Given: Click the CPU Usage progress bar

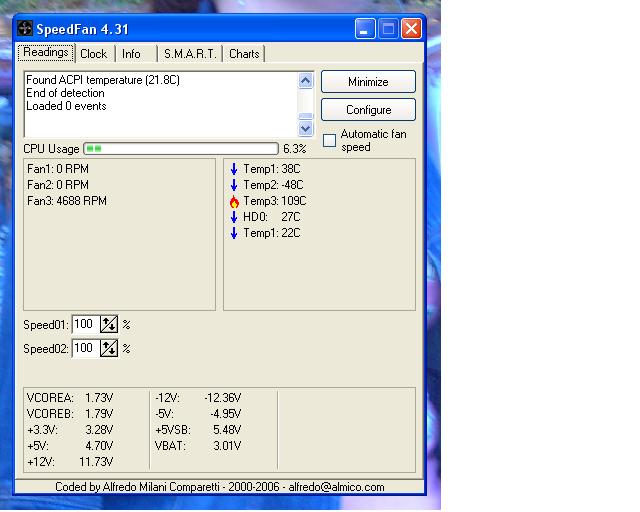Looking at the screenshot, I should point(181,149).
